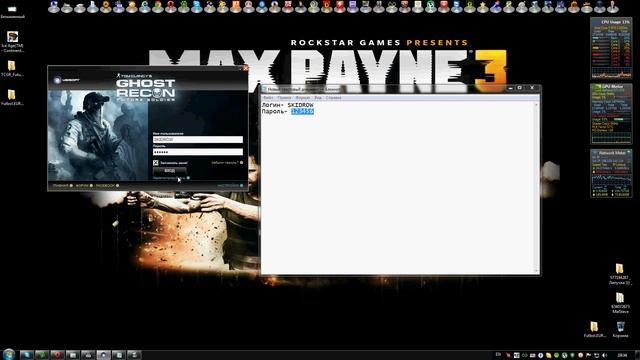Image resolution: width=640 pixels, height=360 pixels.
Task: Click the 'Логин- SKIDROW' line in Notepad
Action: click(x=288, y=105)
